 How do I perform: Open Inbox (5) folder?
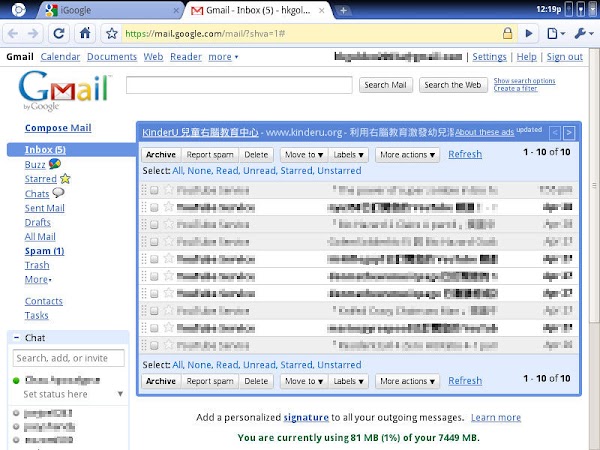coord(45,150)
